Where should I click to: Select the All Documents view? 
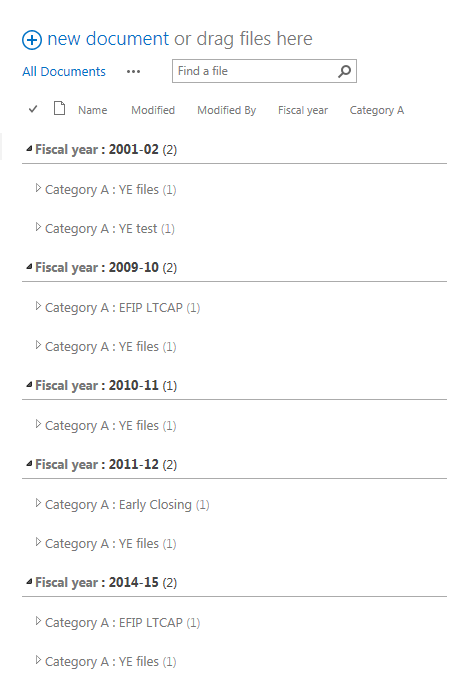[x=64, y=71]
